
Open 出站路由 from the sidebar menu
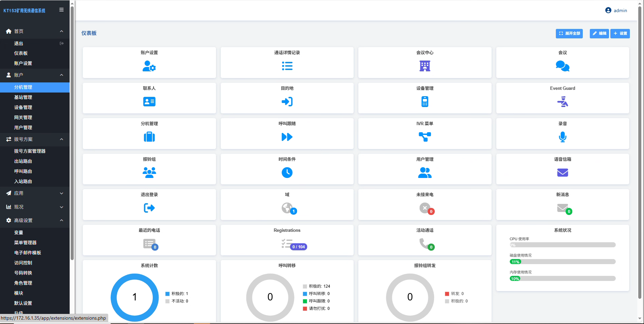coord(23,161)
